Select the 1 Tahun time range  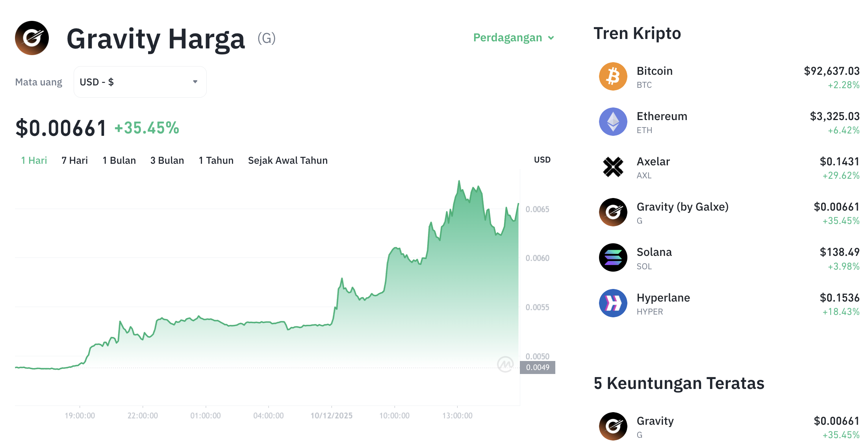pos(216,160)
